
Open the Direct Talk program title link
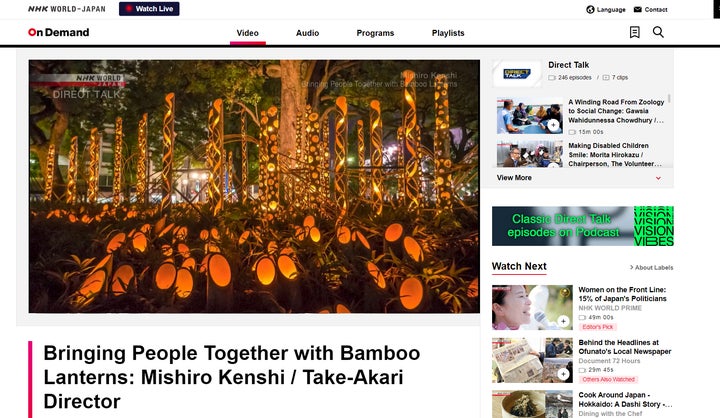click(x=568, y=65)
